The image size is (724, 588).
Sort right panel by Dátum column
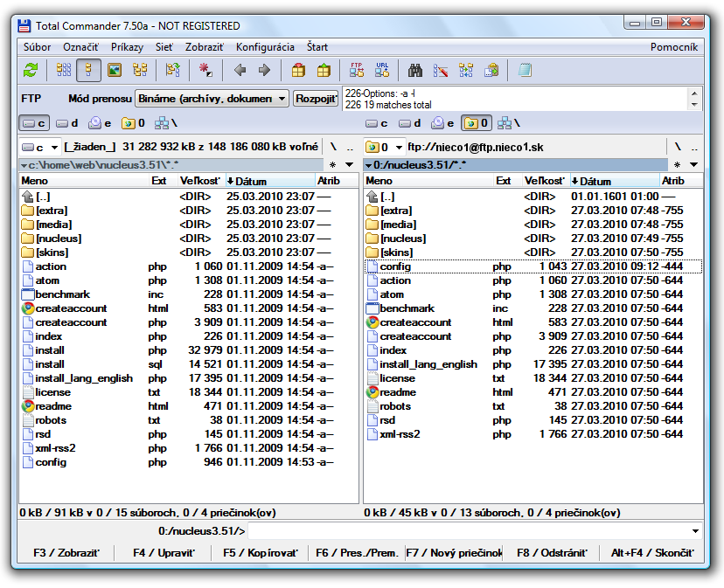[614, 181]
